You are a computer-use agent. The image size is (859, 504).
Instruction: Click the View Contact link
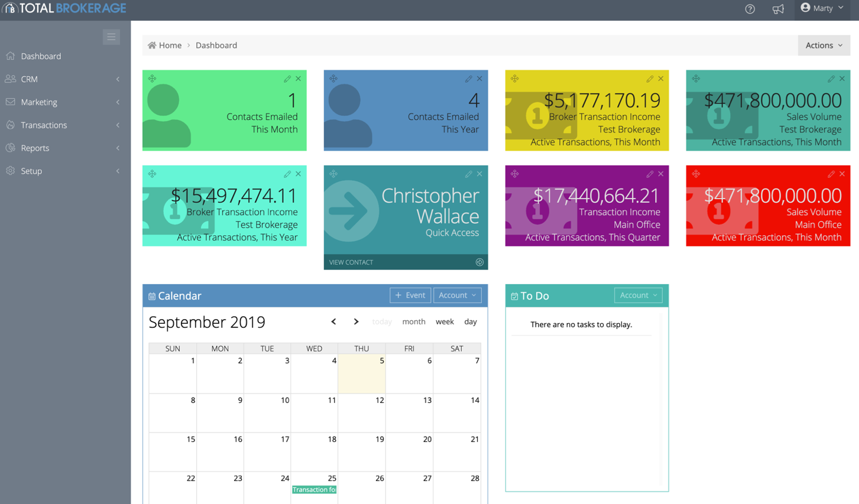pyautogui.click(x=351, y=262)
